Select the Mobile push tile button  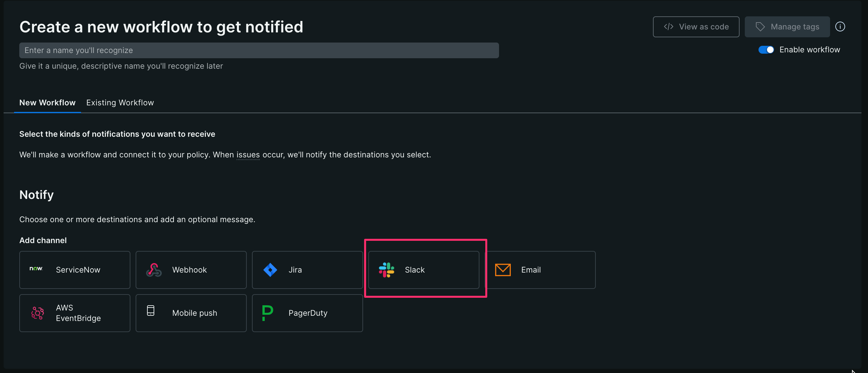pyautogui.click(x=191, y=313)
